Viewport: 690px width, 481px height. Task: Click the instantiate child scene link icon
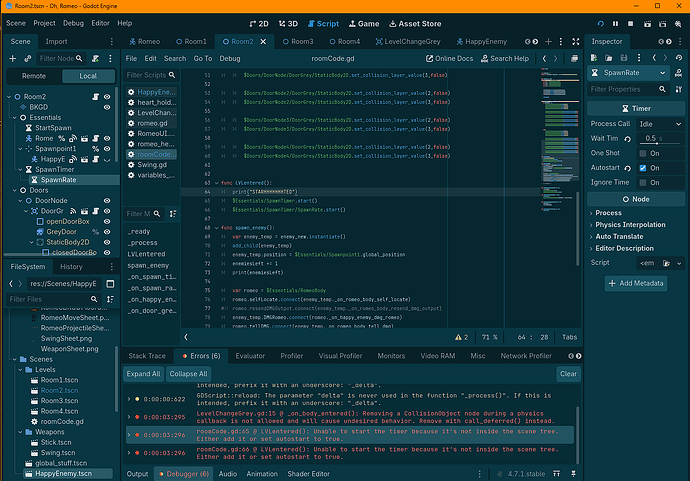pyautogui.click(x=27, y=59)
